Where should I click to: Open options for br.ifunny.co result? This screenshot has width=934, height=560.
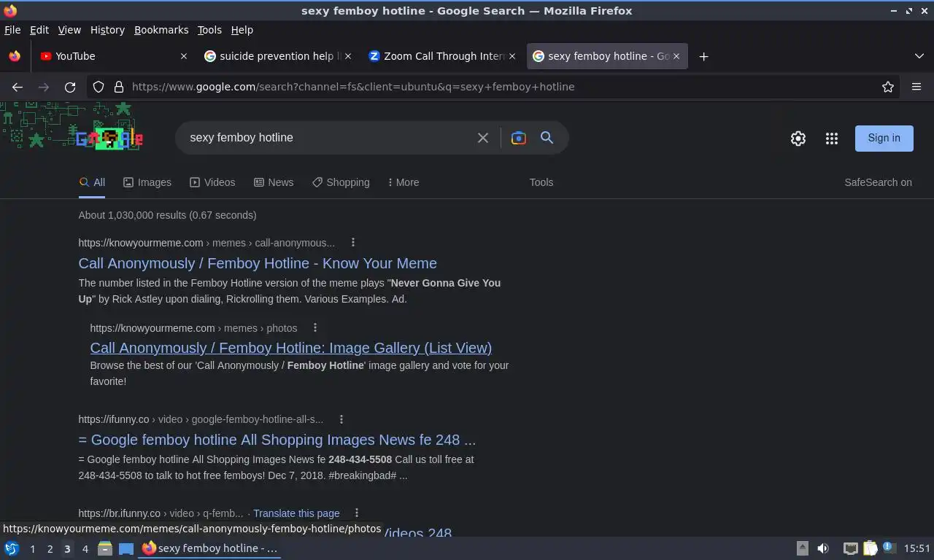coord(357,513)
